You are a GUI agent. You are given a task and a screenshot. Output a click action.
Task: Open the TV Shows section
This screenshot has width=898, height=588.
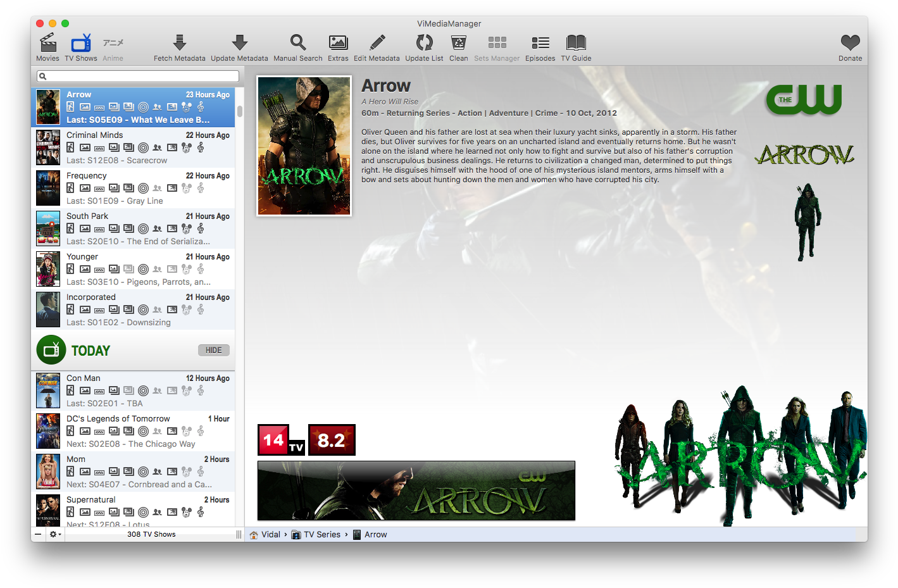coord(81,44)
